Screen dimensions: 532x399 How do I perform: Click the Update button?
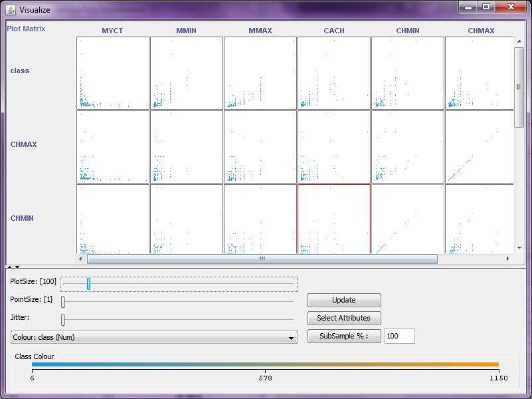coord(344,300)
